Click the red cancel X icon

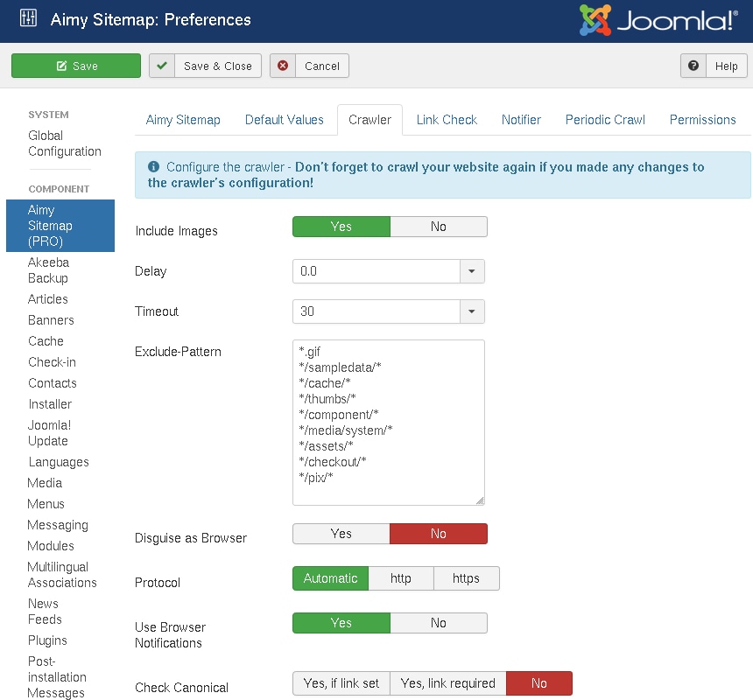click(283, 66)
